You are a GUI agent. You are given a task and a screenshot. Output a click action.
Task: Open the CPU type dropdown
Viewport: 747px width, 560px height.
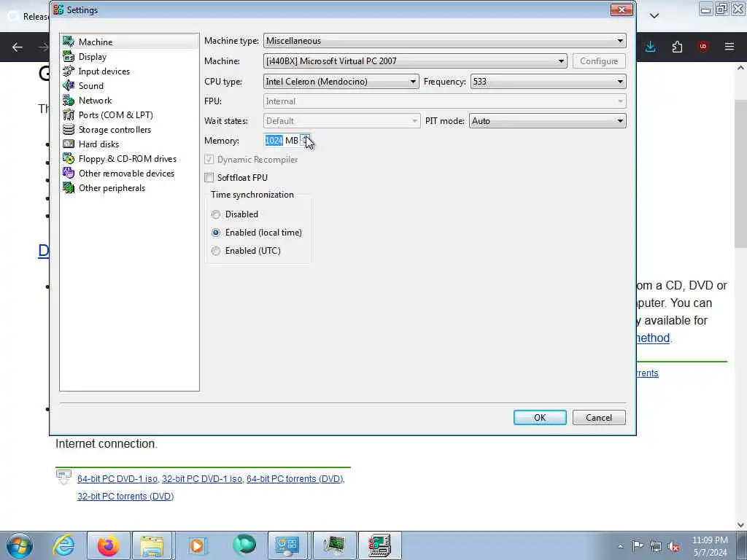[341, 82]
